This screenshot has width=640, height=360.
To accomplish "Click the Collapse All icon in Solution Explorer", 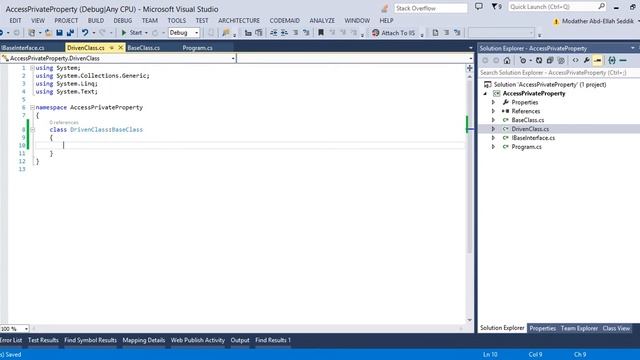I will click(550, 60).
